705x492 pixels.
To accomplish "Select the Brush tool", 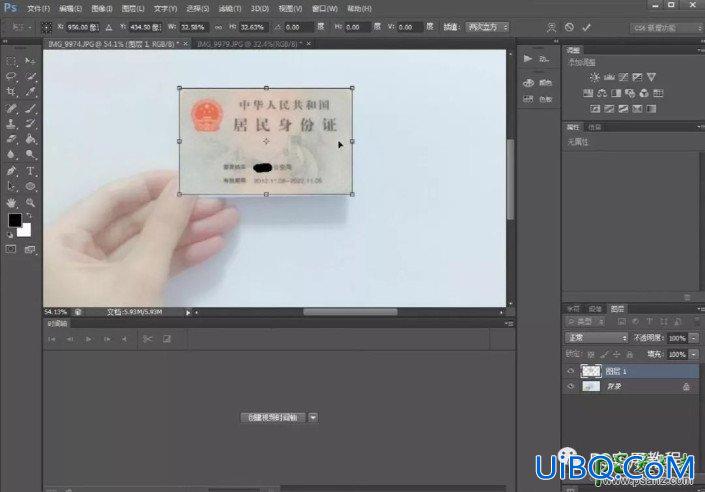I will click(30, 108).
